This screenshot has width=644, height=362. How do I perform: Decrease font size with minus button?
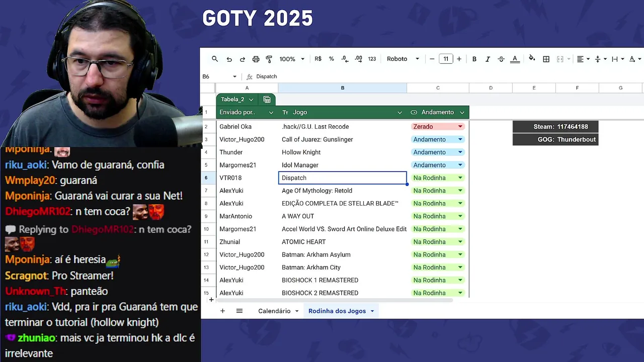tap(432, 59)
